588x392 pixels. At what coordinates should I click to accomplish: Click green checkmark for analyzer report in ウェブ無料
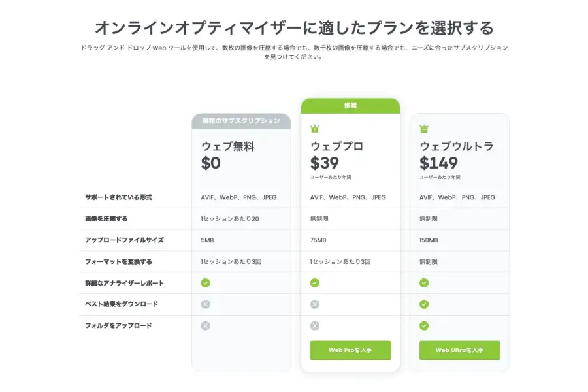[206, 283]
